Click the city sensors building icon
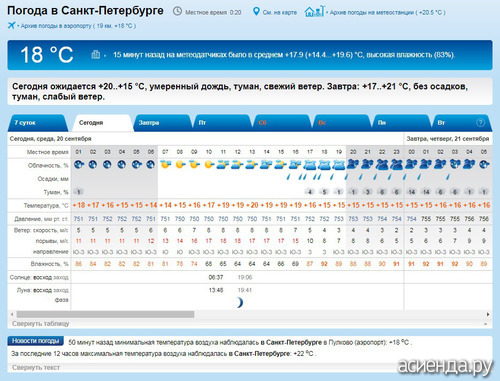The height and width of the screenshot is (381, 500). [x=96, y=54]
